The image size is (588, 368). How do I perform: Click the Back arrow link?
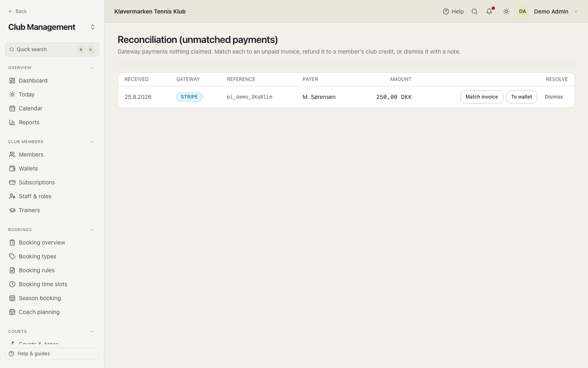tap(18, 11)
